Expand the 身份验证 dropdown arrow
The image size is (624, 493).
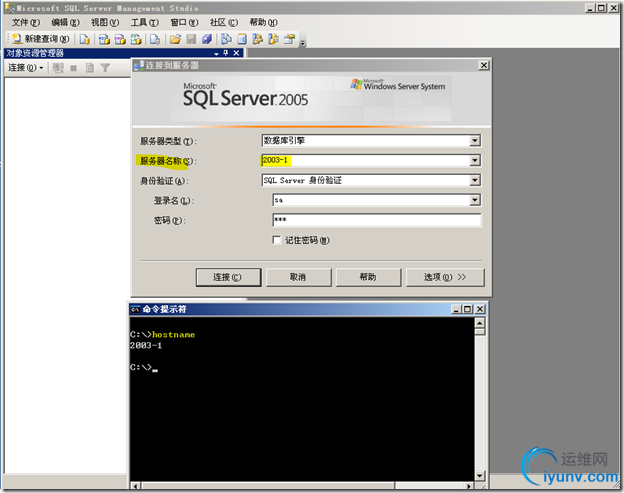[474, 180]
